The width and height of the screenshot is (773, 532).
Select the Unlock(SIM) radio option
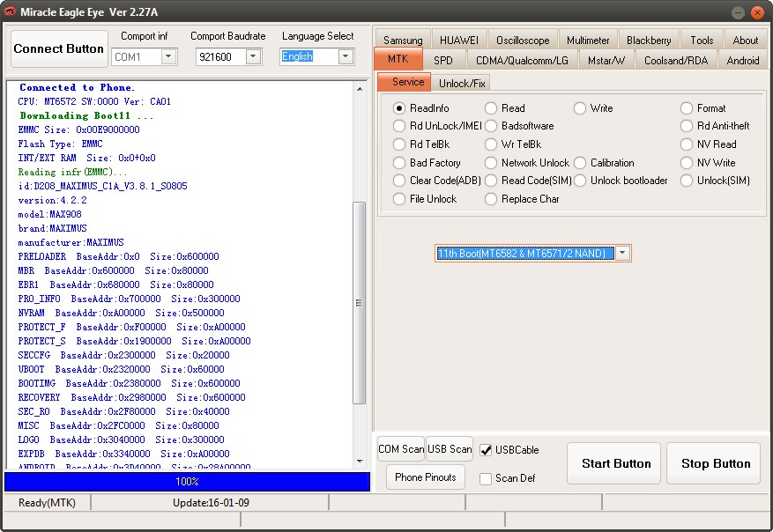(687, 181)
